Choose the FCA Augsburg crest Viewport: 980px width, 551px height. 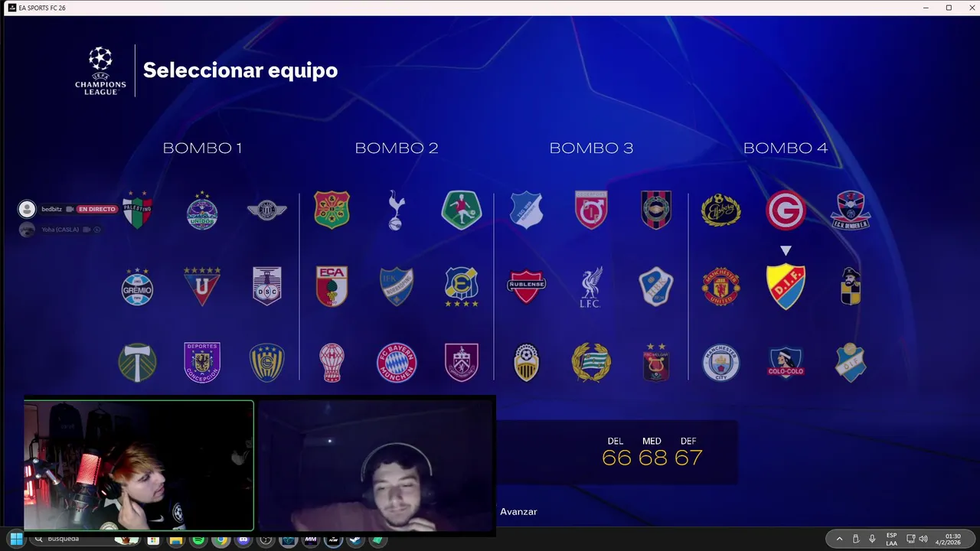point(332,286)
